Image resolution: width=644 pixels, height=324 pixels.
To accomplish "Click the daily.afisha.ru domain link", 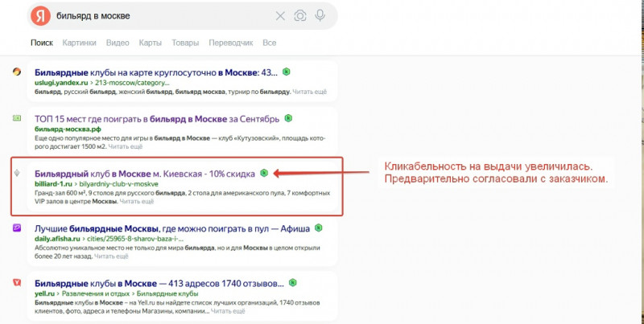I will pyautogui.click(x=57, y=238).
